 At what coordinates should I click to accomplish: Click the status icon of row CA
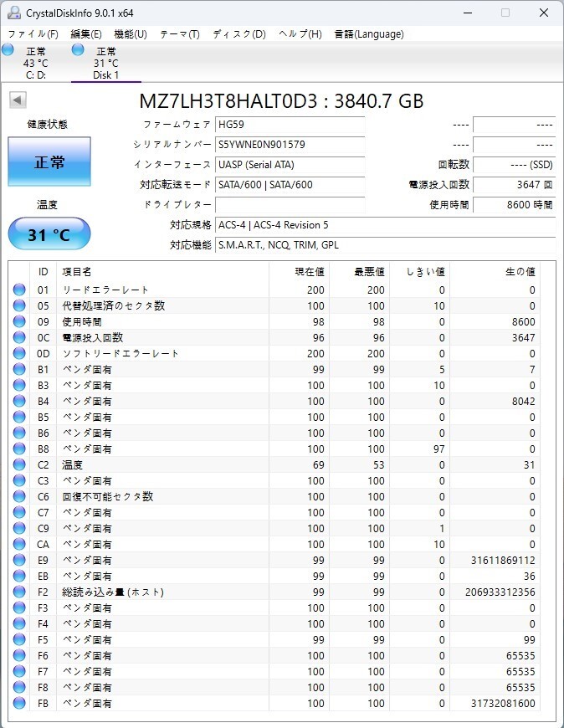tap(19, 544)
